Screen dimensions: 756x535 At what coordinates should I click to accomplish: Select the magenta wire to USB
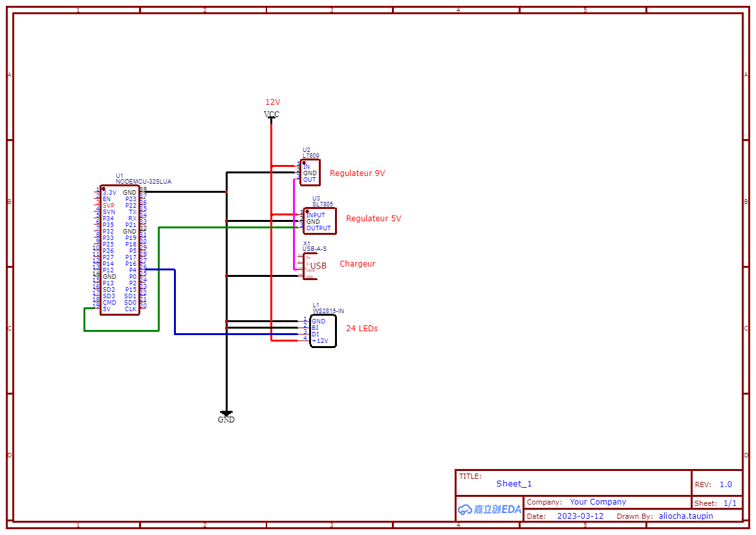[294, 224]
